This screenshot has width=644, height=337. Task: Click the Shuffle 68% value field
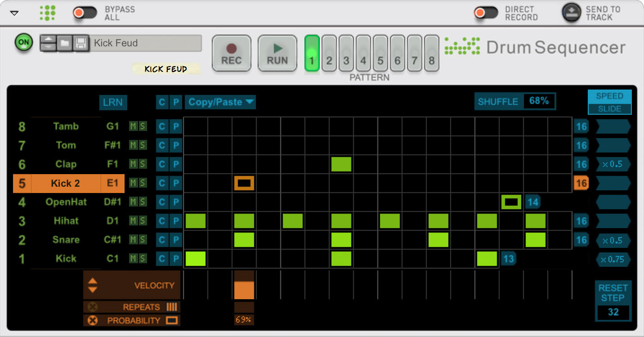[x=539, y=101]
